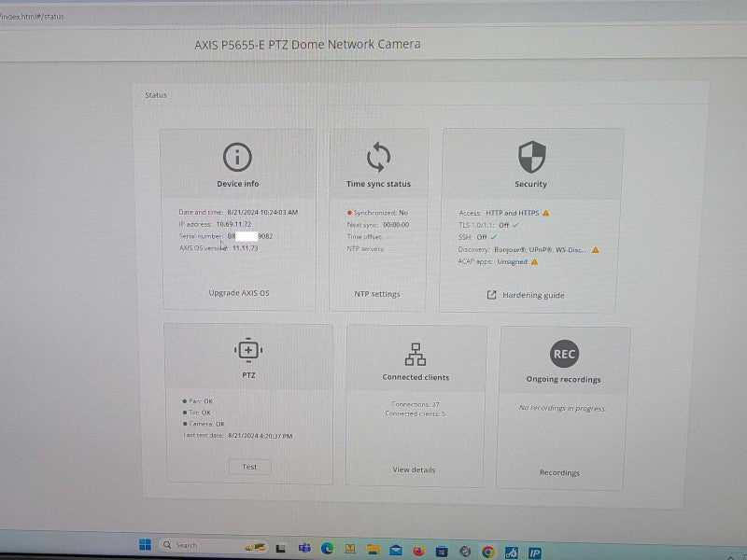Click the external link icon beside Hardening guide
The width and height of the screenshot is (747, 560).
coord(492,295)
